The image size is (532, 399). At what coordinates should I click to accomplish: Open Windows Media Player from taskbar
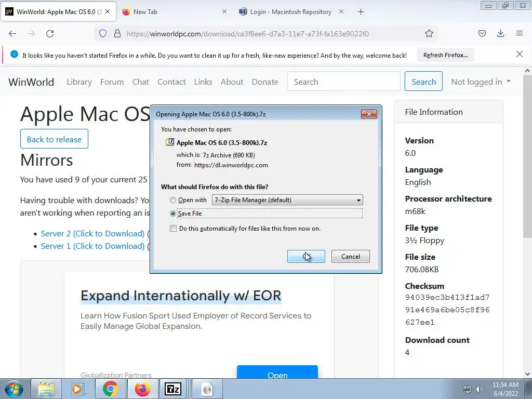[78, 389]
